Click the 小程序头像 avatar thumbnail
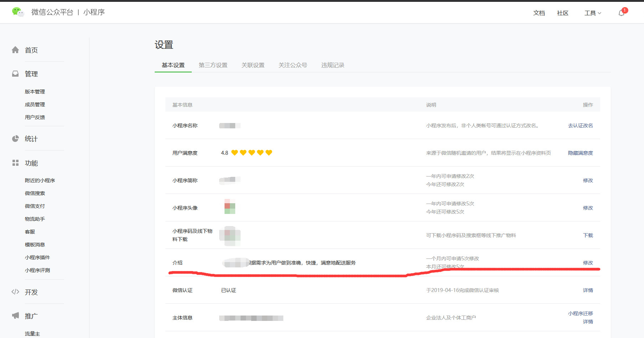Image resolution: width=644 pixels, height=338 pixels. pyautogui.click(x=230, y=207)
